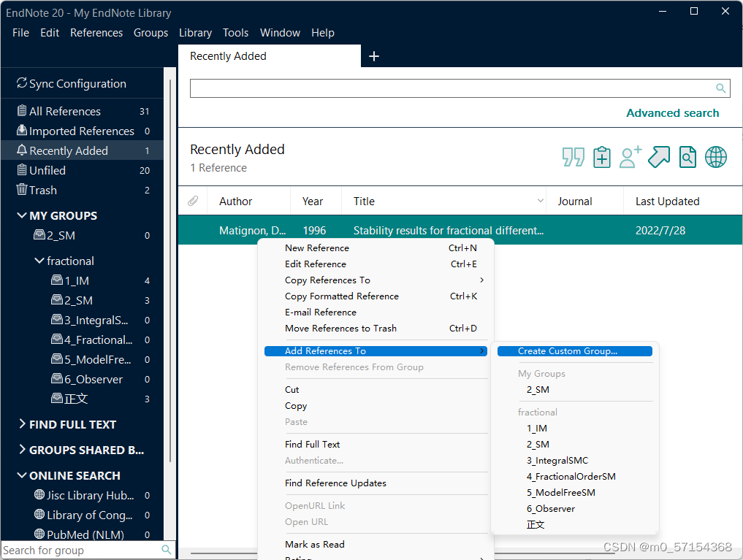743x560 pixels.
Task: Click the Unfiled clipboard icon
Action: pyautogui.click(x=22, y=169)
